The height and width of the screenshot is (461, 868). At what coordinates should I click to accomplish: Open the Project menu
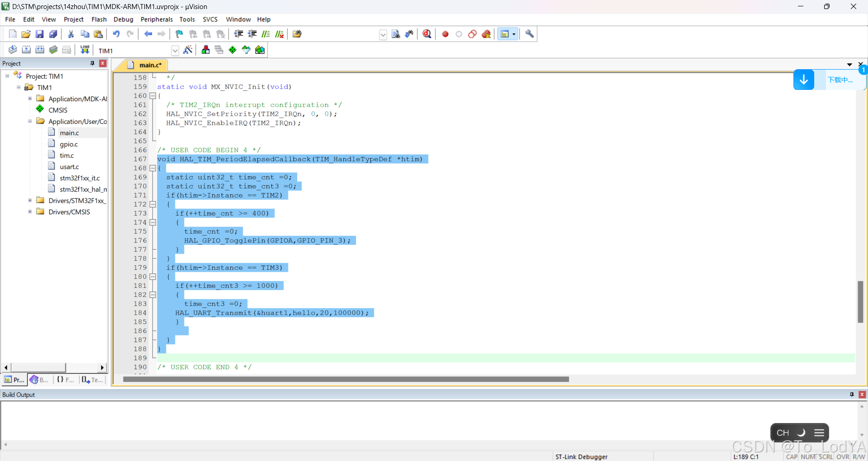(74, 19)
